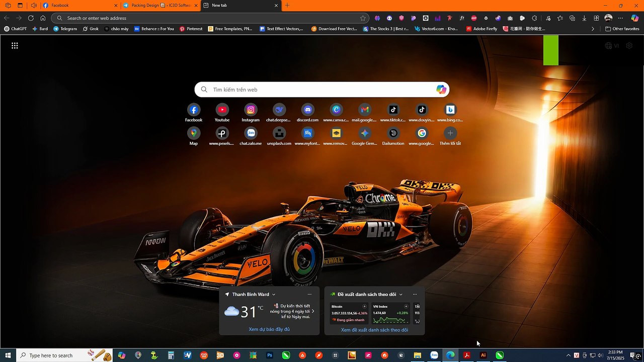Screen dimensions: 644x362
Task: Open page settings gear icon
Action: (629, 46)
